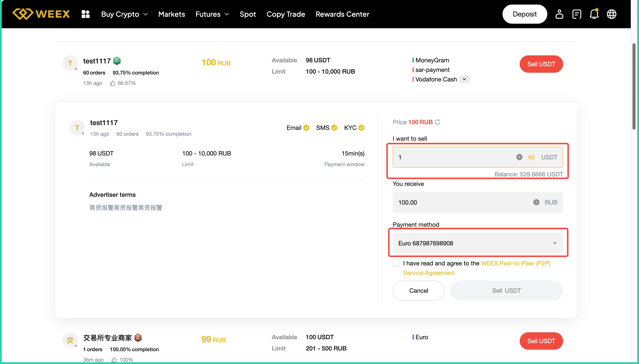Open the user profile icon

(x=559, y=14)
